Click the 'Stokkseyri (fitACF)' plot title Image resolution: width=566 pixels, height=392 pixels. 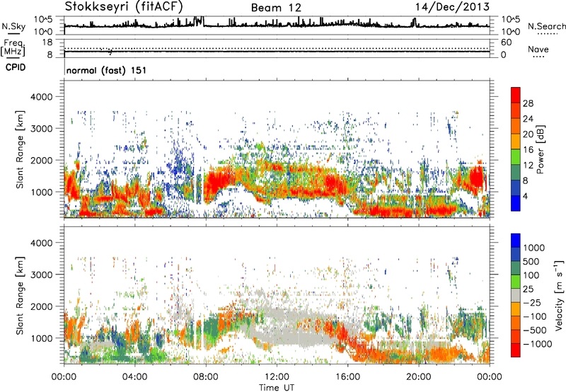tap(124, 6)
